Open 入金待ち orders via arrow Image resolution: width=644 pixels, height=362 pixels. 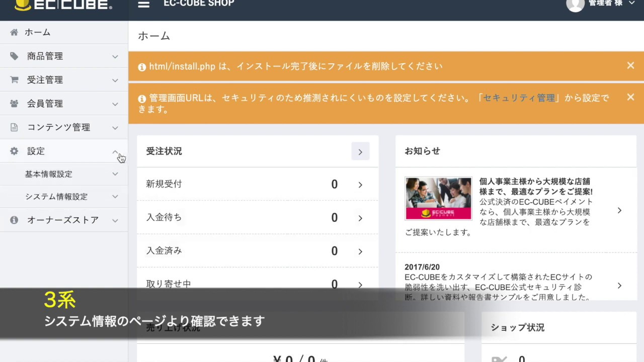tap(360, 218)
